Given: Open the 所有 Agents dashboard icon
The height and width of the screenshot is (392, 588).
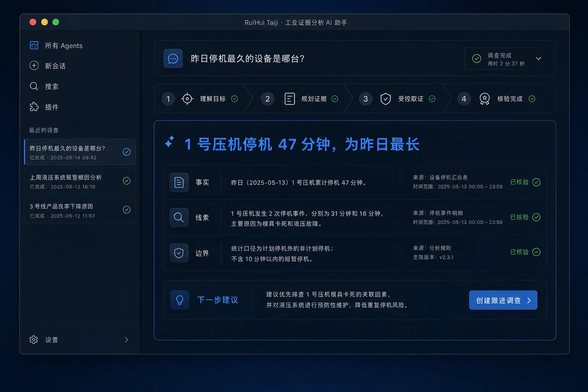Looking at the screenshot, I should click(x=34, y=46).
